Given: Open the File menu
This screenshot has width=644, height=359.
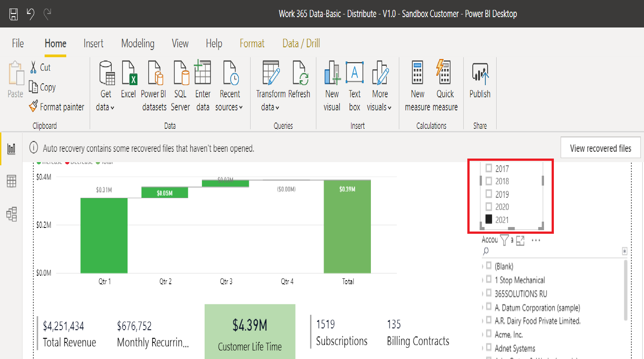Looking at the screenshot, I should pyautogui.click(x=18, y=43).
